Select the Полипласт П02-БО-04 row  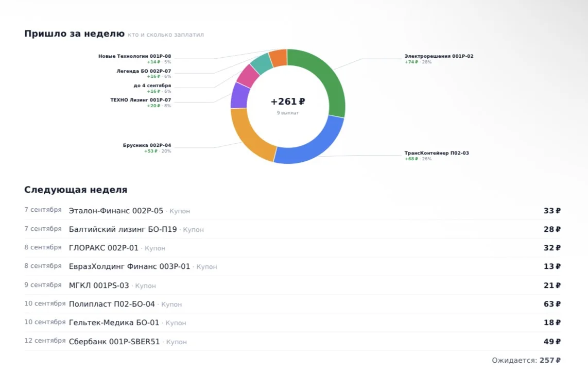(x=292, y=304)
